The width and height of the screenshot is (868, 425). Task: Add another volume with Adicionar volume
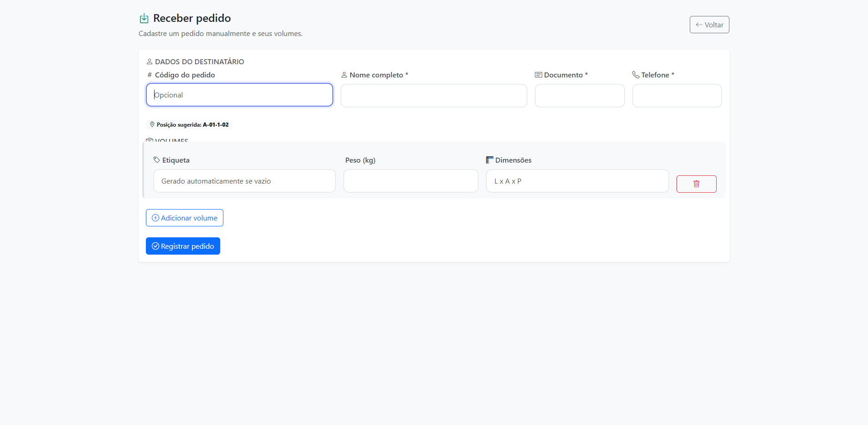185,218
